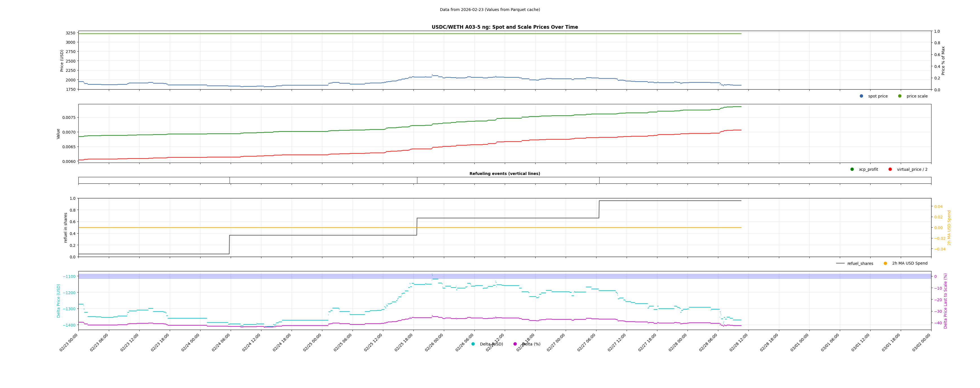Click the 03/02 00:00 x-axis tick label

922,342
